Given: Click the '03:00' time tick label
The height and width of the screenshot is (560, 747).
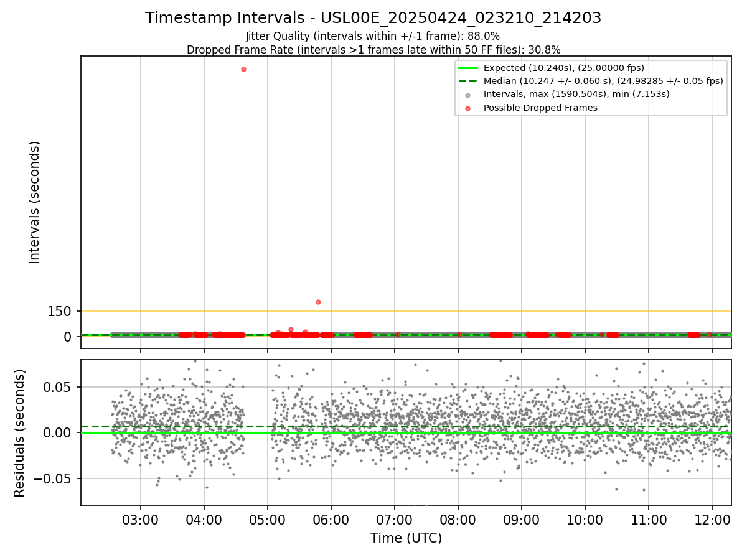Looking at the screenshot, I should 141,519.
